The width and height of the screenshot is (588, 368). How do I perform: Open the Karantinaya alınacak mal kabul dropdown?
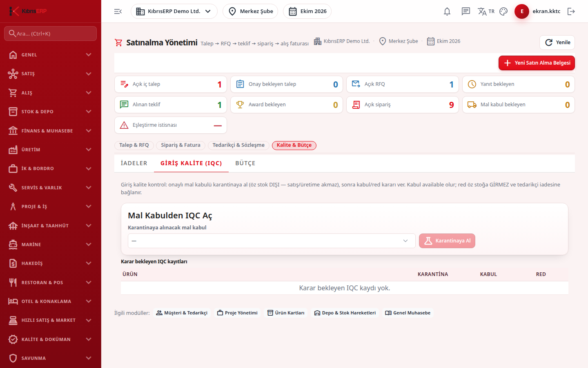(x=272, y=241)
